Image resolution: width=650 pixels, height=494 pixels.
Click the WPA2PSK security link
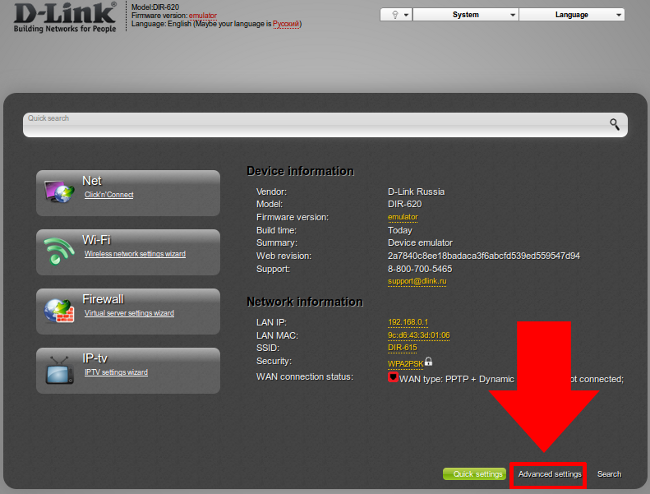(405, 364)
